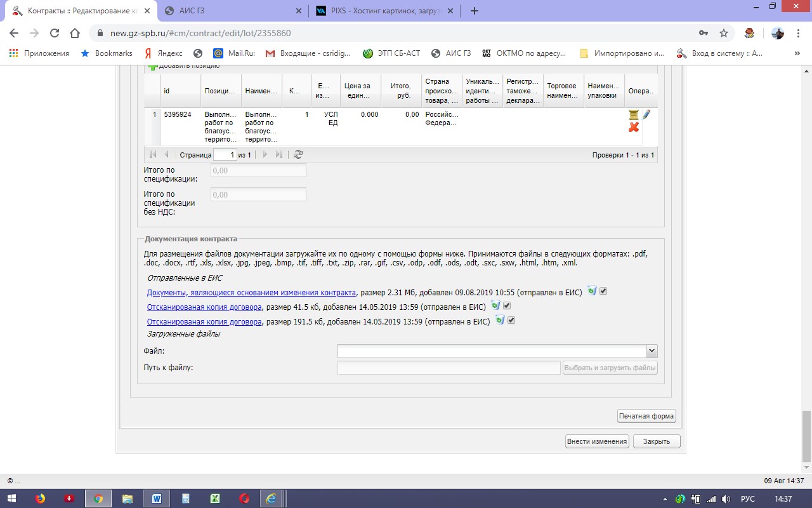The height and width of the screenshot is (508, 812).
Task: Open File Explorer from the taskbar
Action: (128, 499)
